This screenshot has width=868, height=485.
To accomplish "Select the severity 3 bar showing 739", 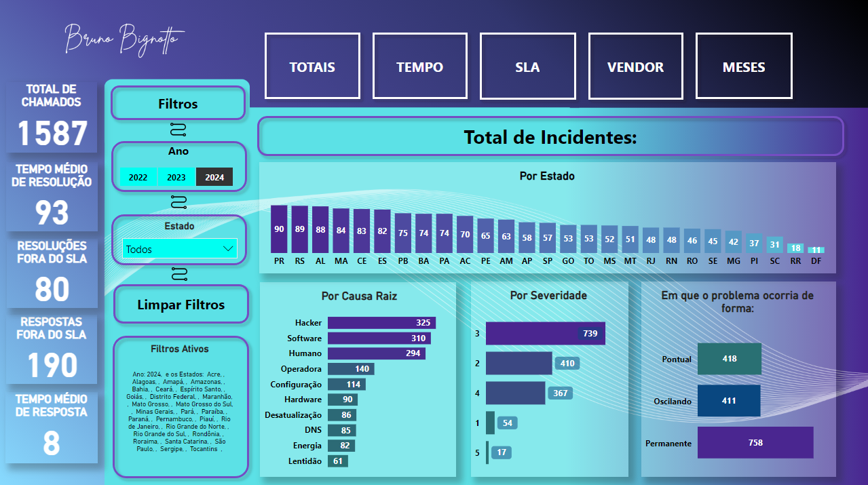I will 544,333.
